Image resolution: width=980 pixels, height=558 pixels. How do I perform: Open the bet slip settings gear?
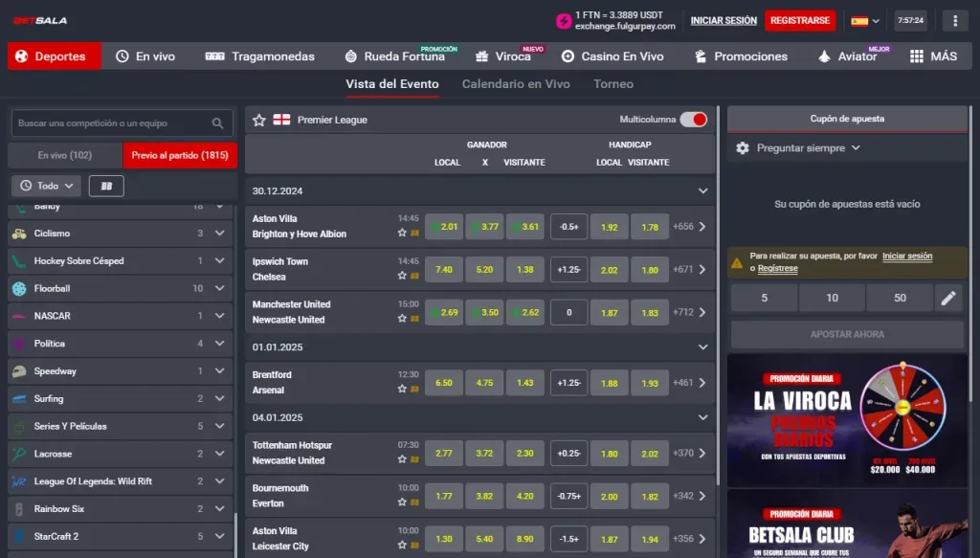[x=743, y=148]
